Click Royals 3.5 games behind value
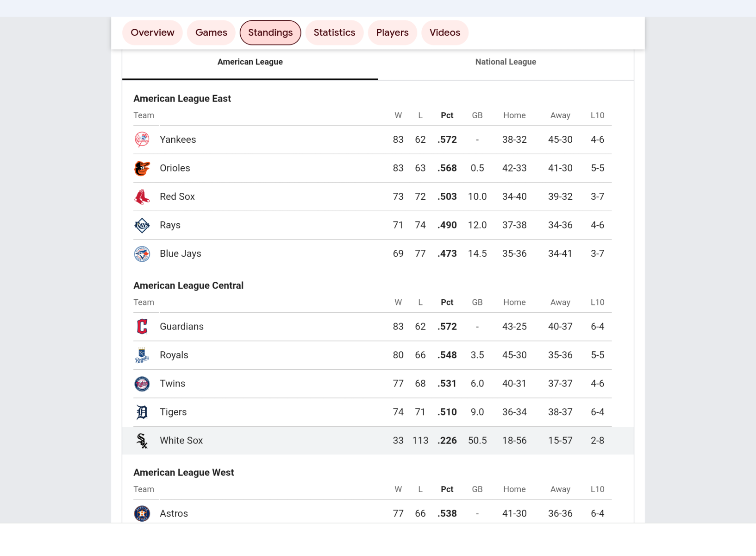This screenshot has width=756, height=556. point(477,355)
